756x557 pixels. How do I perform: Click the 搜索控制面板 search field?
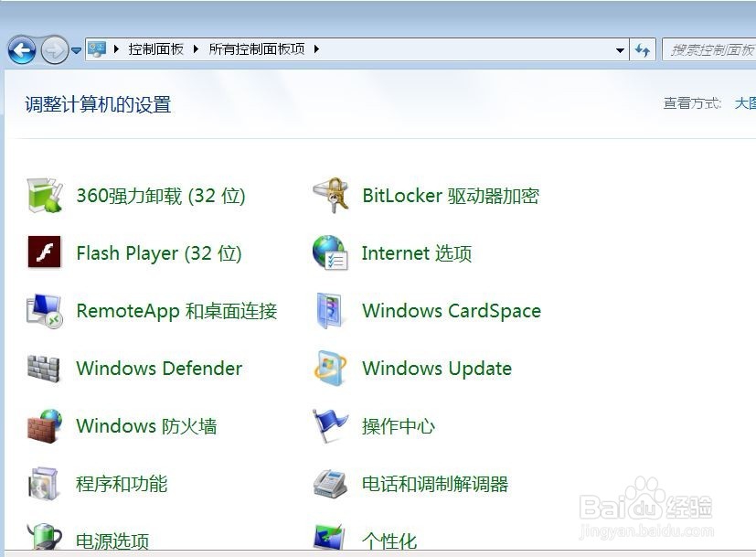pyautogui.click(x=709, y=49)
